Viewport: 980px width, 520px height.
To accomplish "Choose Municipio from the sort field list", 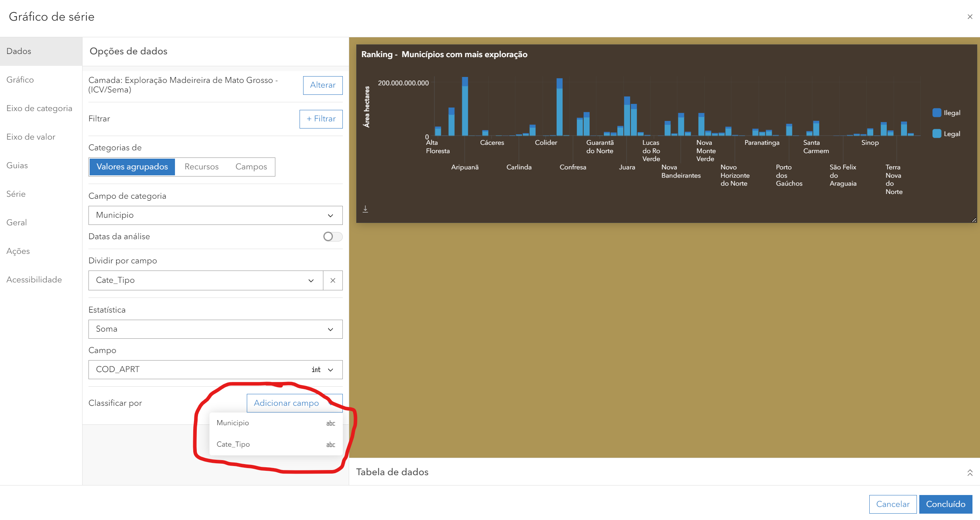I will tap(233, 422).
